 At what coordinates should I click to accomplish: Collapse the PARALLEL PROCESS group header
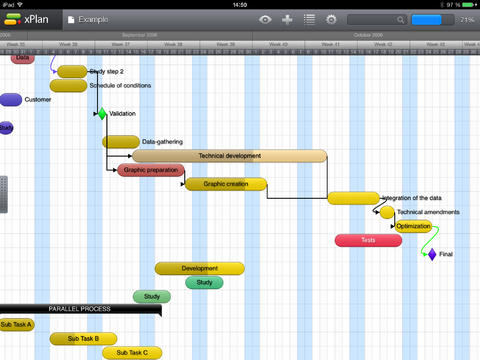81,309
